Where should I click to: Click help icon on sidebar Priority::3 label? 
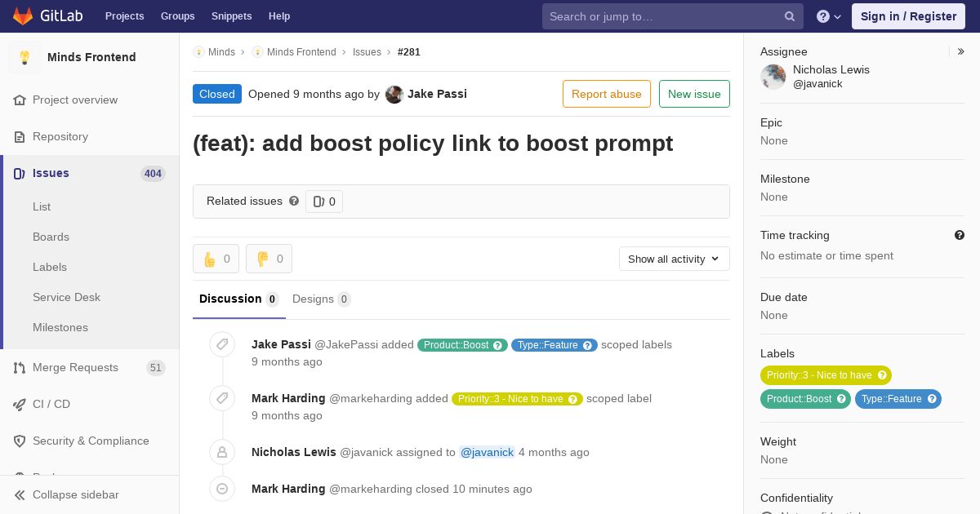(x=882, y=375)
